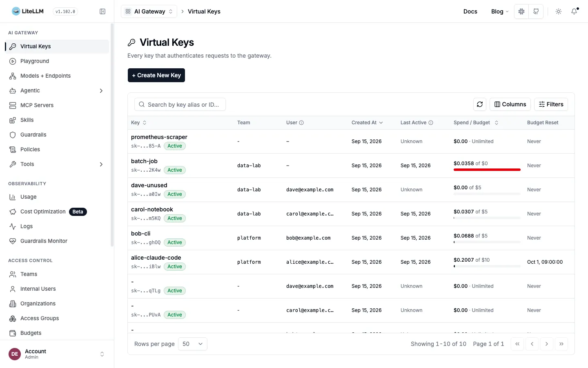Screen dimensions: 588x368
Task: Click the v1.102.0 version badge
Action: (x=65, y=11)
